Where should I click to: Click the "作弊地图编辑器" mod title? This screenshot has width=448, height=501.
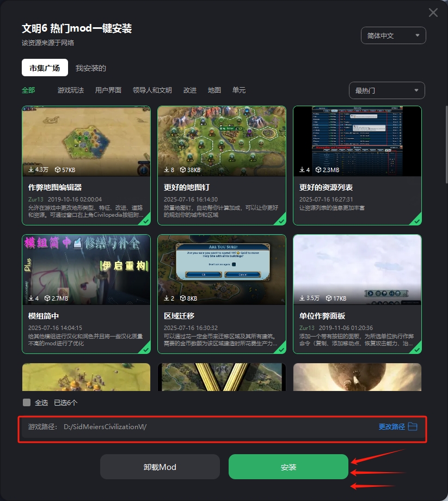[55, 187]
